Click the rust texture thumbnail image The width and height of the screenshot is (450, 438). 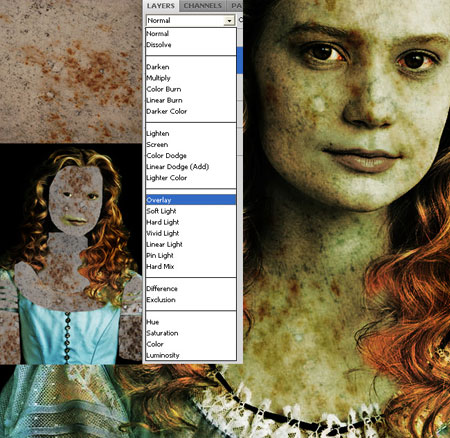71,71
